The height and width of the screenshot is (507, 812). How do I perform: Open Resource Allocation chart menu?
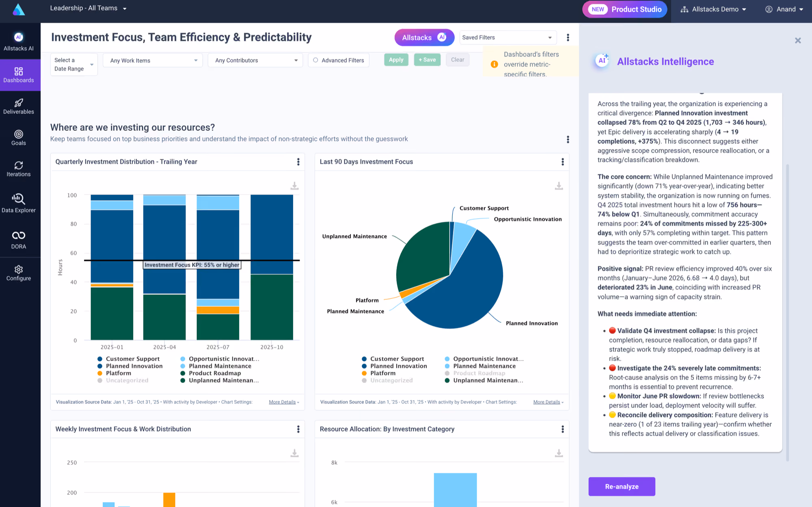562,429
